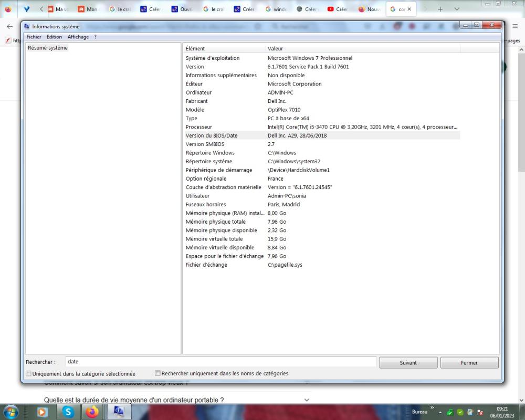Open the Firefox hamburger menu
Image resolution: width=525 pixels, height=420 pixels.
tap(515, 26)
